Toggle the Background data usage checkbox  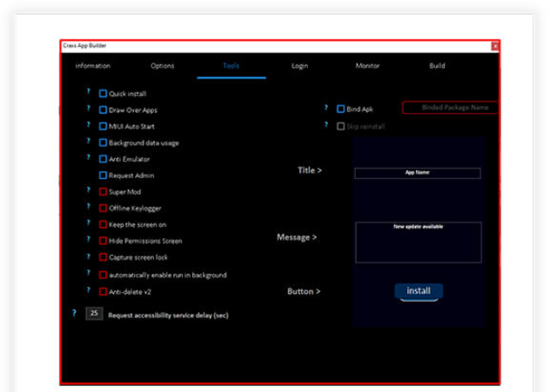[103, 143]
